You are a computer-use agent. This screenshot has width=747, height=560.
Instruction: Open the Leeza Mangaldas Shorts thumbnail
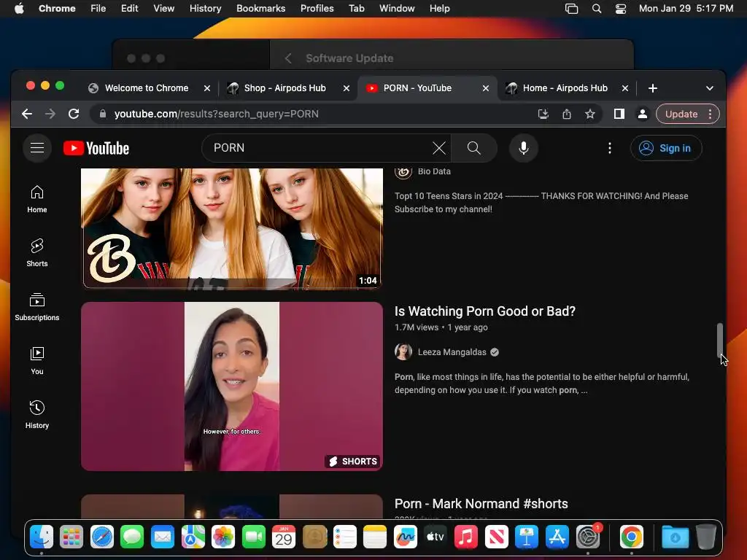(232, 386)
